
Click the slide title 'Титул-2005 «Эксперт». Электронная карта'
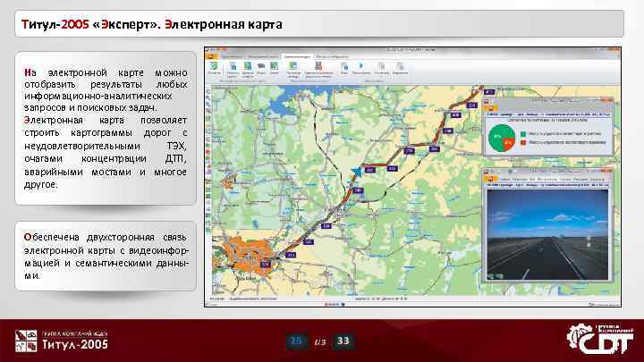pyautogui.click(x=151, y=24)
